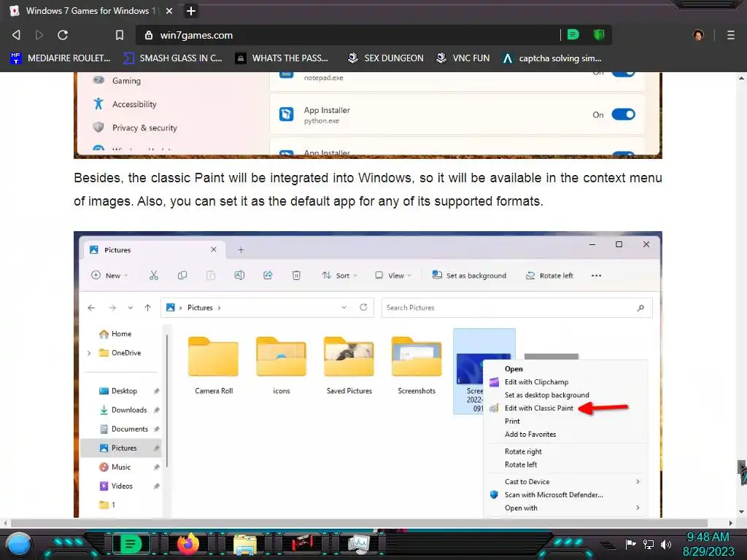Close the Windows 7 Games tab
747x560 pixels.
169,10
